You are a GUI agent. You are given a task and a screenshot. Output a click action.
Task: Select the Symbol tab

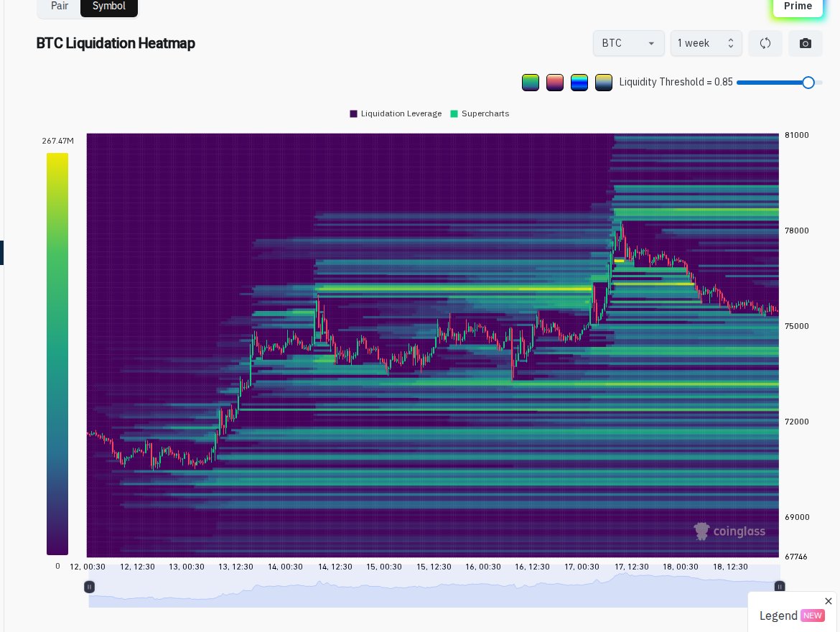point(109,6)
